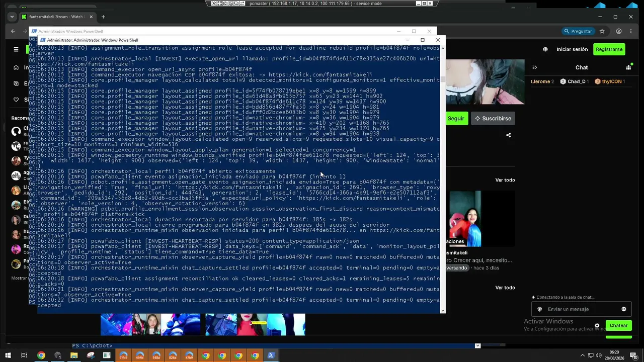Open the first Chrome icon on the taskbar
The image size is (644, 362).
(41, 355)
